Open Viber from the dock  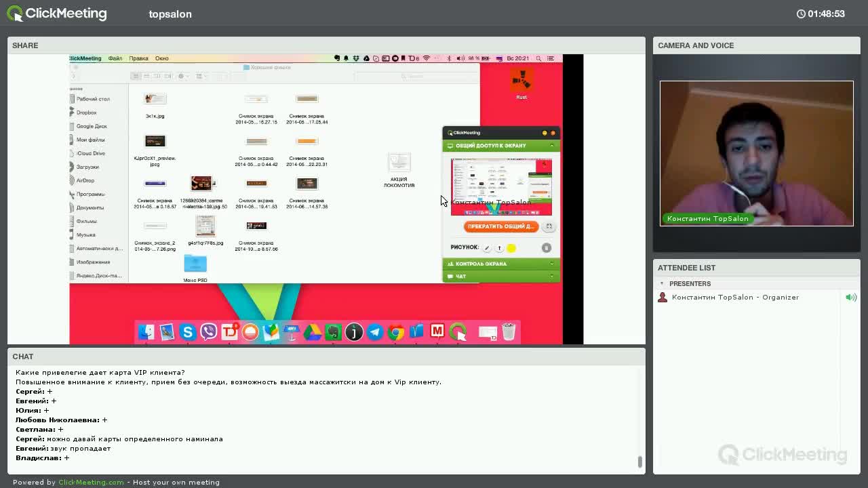pyautogui.click(x=209, y=332)
